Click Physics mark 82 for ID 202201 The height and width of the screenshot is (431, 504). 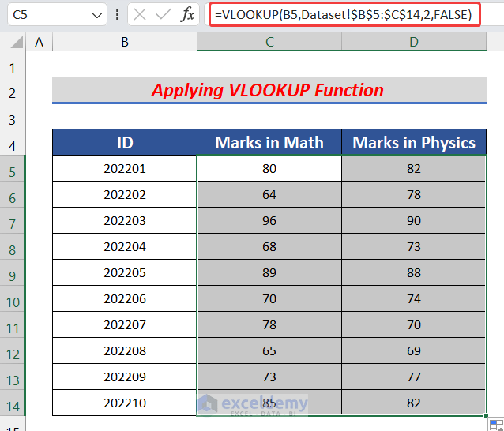(414, 168)
